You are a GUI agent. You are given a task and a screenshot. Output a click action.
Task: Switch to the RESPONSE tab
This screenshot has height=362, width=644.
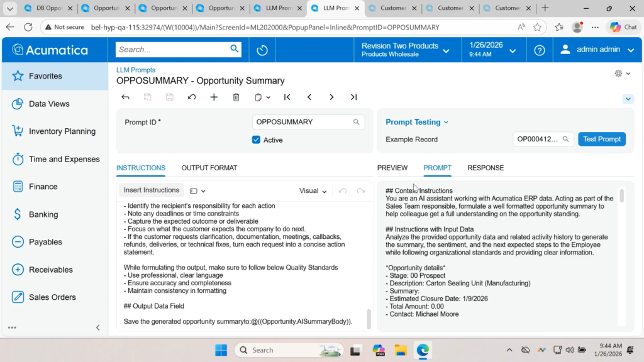(x=486, y=168)
